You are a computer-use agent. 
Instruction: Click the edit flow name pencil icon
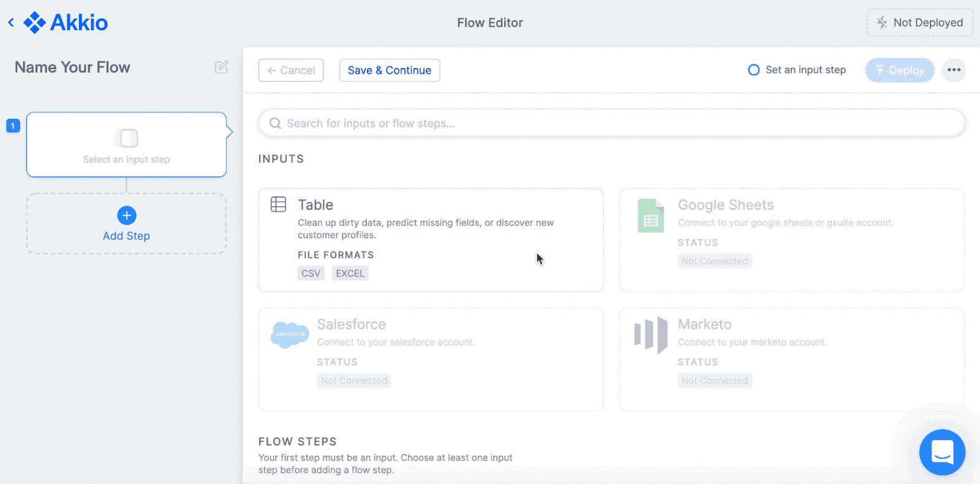pos(221,67)
